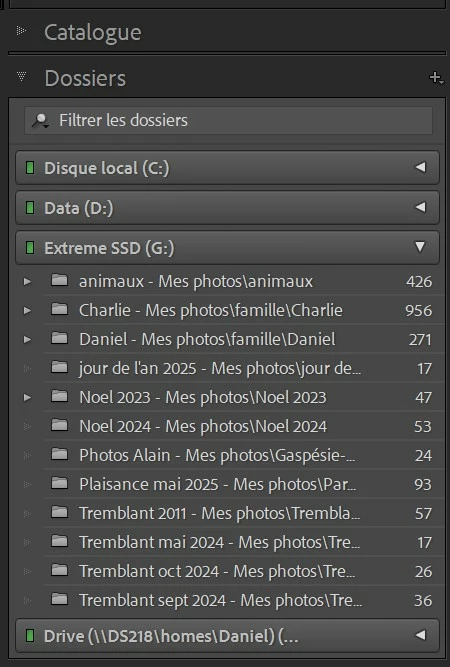Click the Noel 2024 folder icon
The width and height of the screenshot is (450, 667).
[59, 425]
